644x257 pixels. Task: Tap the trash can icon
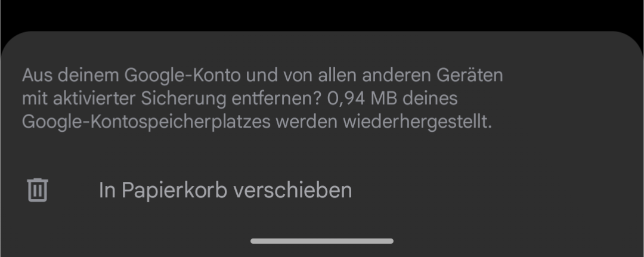(x=38, y=190)
